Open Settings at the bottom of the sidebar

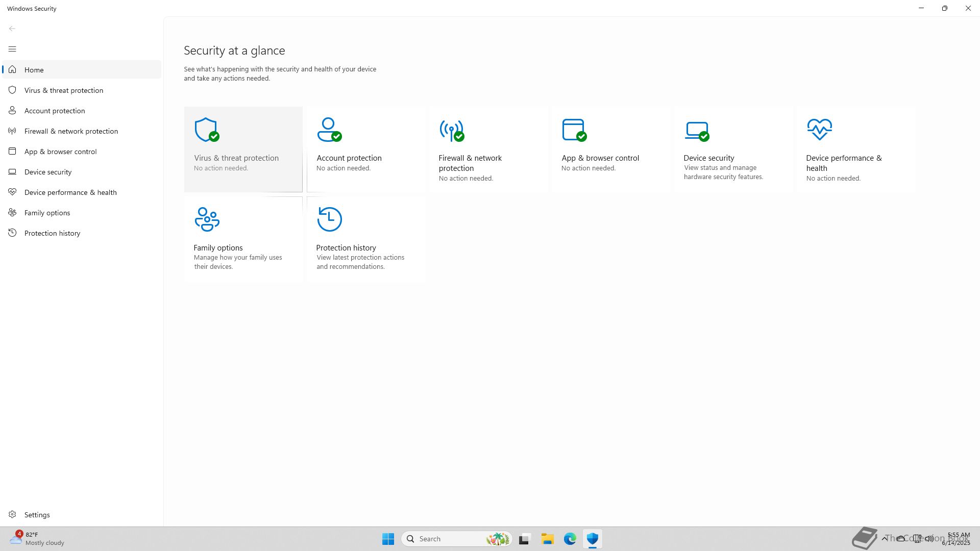click(37, 515)
